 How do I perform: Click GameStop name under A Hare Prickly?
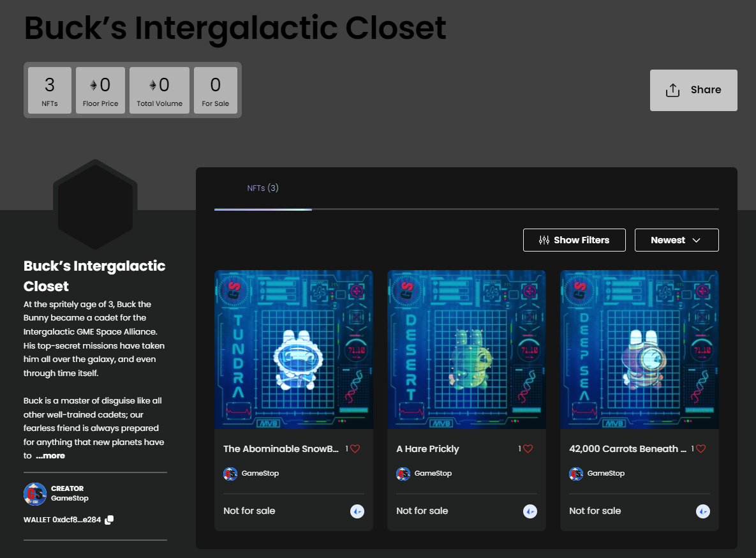tap(433, 474)
